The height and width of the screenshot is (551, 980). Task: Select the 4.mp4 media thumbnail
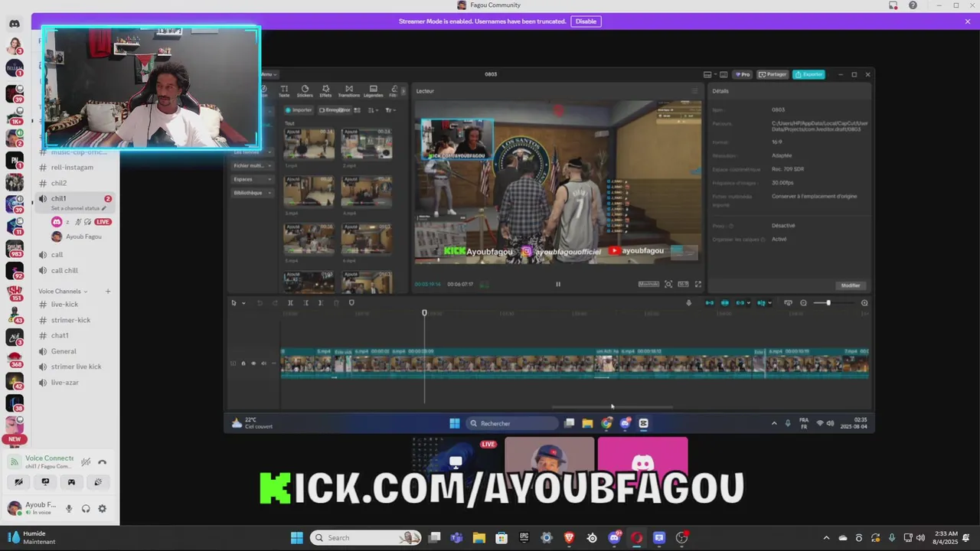367,191
